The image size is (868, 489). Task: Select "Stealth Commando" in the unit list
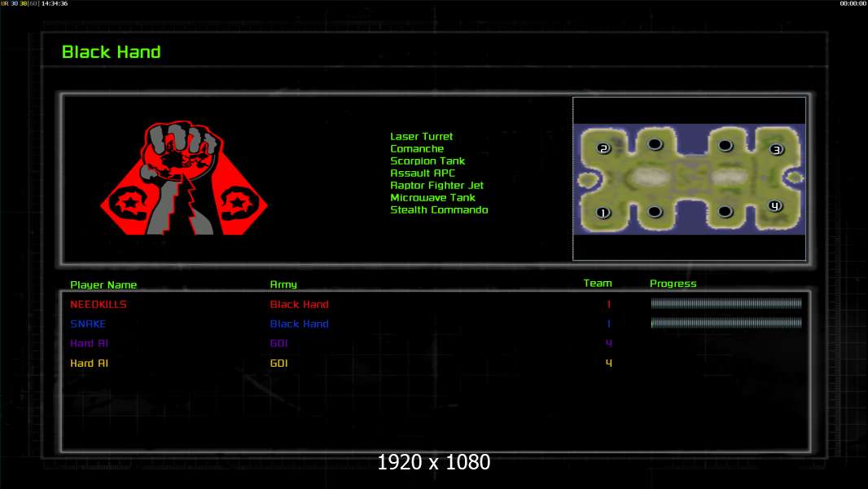tap(439, 209)
